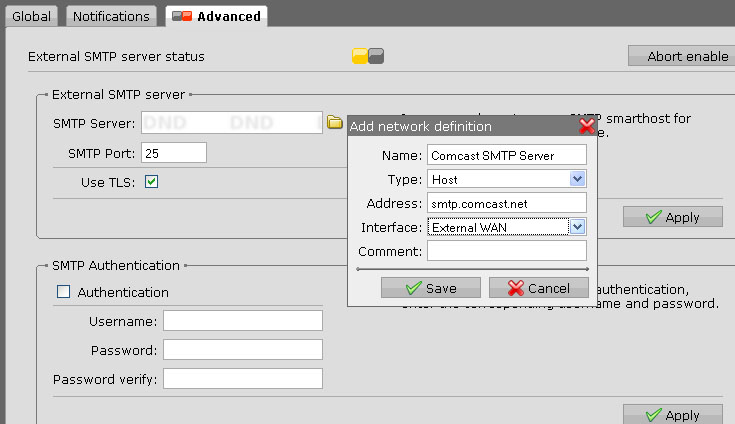Click the Username input field
735x424 pixels.
coord(243,320)
